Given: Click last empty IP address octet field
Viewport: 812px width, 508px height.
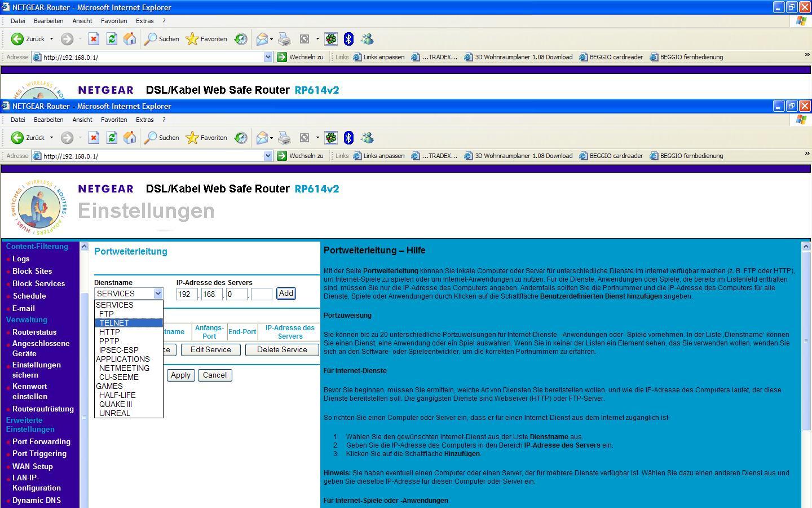Looking at the screenshot, I should tap(261, 294).
